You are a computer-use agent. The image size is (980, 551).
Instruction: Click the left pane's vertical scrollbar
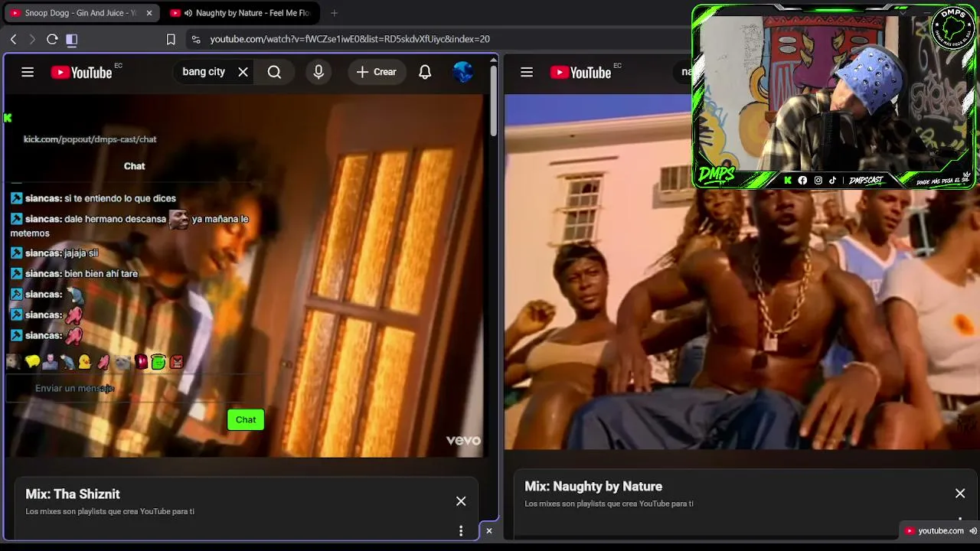(494, 99)
